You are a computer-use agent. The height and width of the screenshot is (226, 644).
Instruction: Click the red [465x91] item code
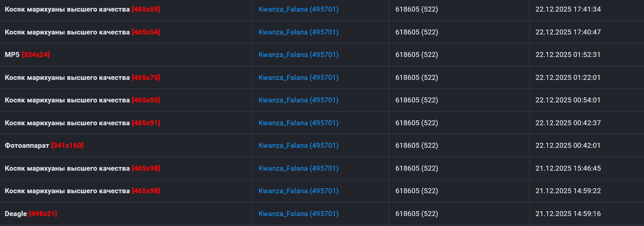tap(146, 123)
